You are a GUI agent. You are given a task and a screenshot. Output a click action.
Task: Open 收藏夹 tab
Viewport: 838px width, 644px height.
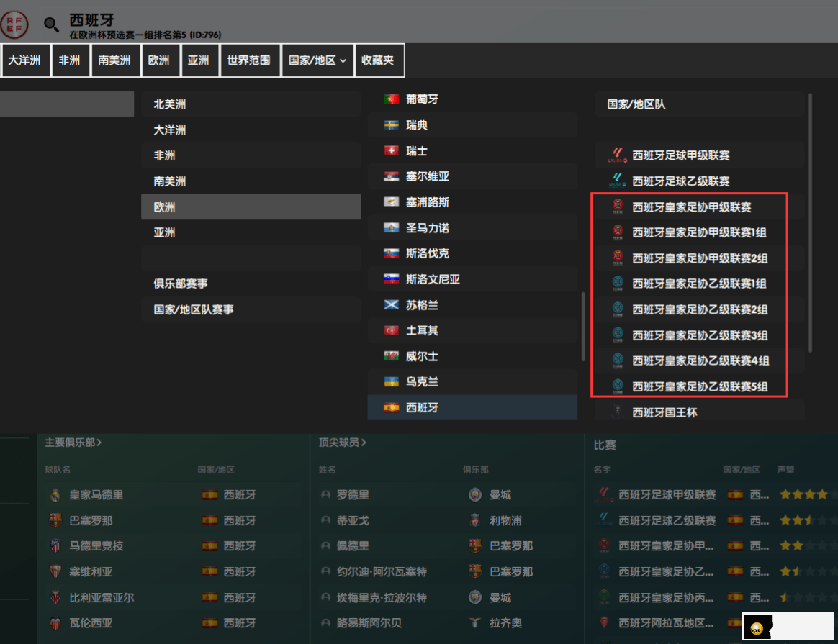click(x=378, y=60)
